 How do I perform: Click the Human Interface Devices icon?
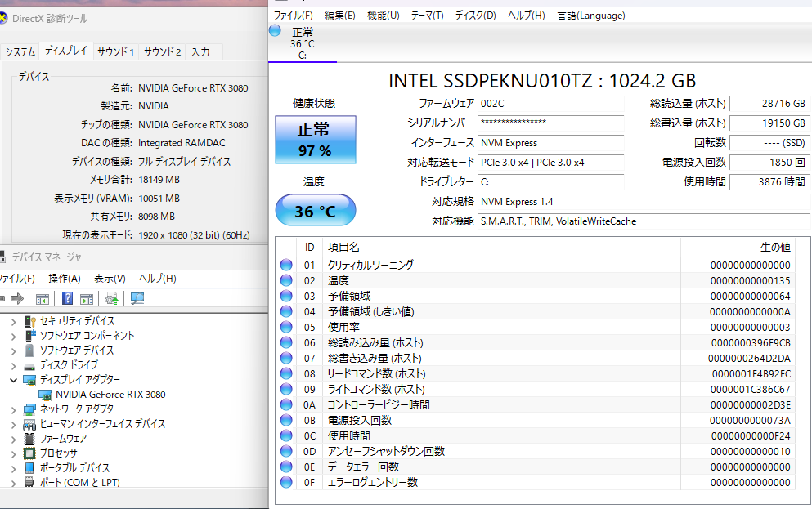[29, 424]
